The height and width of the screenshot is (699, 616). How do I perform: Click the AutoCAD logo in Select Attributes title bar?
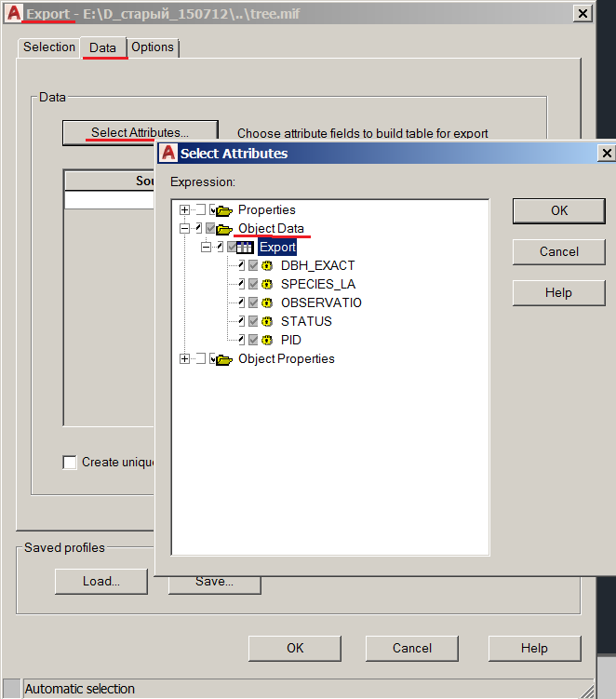168,153
